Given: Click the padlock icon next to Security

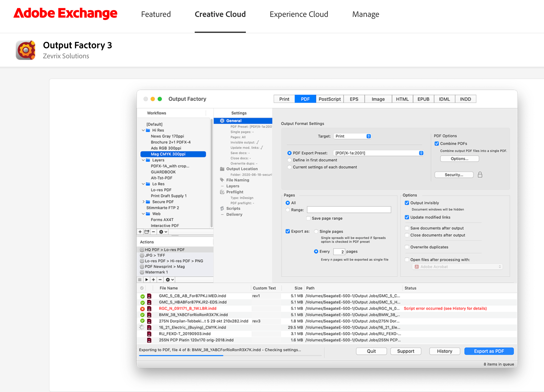Looking at the screenshot, I should (480, 175).
